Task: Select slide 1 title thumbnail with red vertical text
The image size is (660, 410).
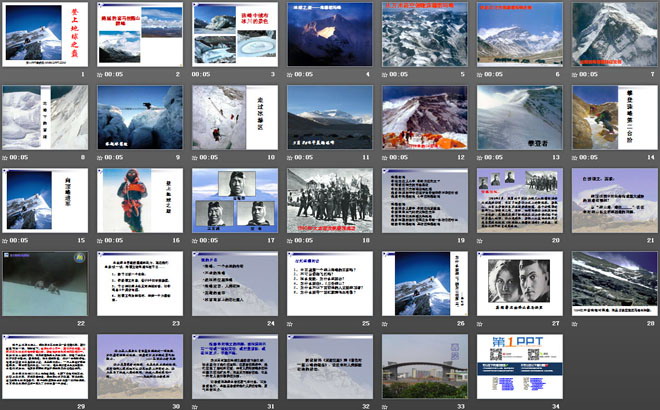Action: 45,34
